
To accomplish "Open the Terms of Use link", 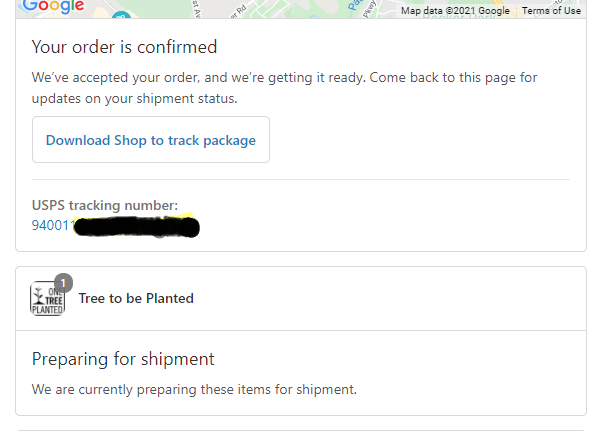I will coord(551,11).
